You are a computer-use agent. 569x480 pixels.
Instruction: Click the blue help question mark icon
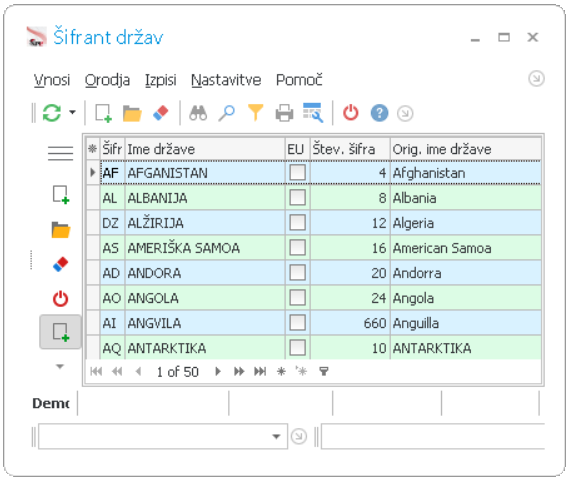379,113
